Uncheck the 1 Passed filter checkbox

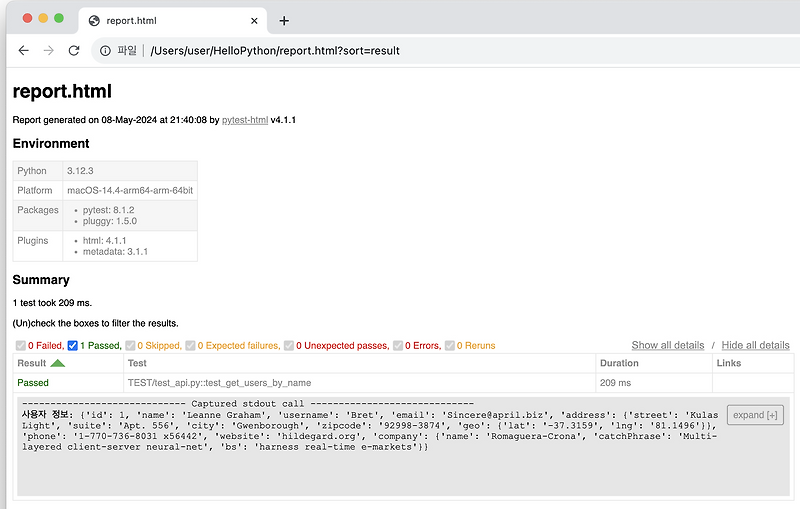click(x=72, y=346)
